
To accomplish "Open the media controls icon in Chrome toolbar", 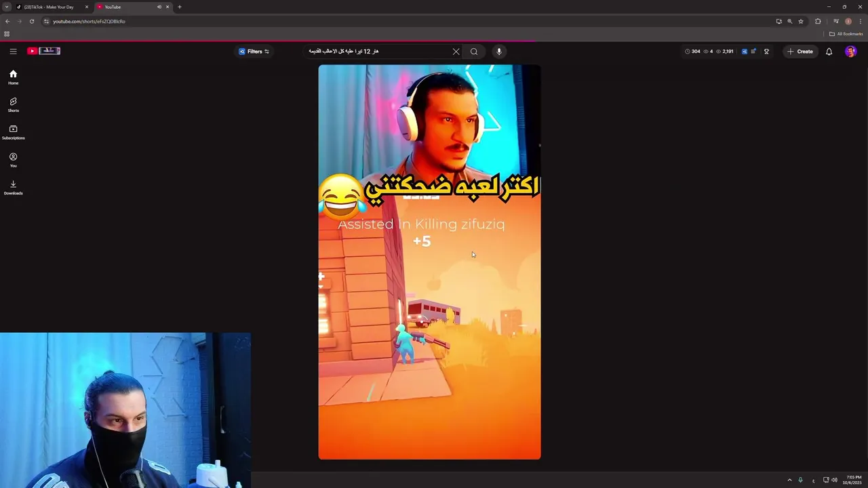I will point(836,21).
